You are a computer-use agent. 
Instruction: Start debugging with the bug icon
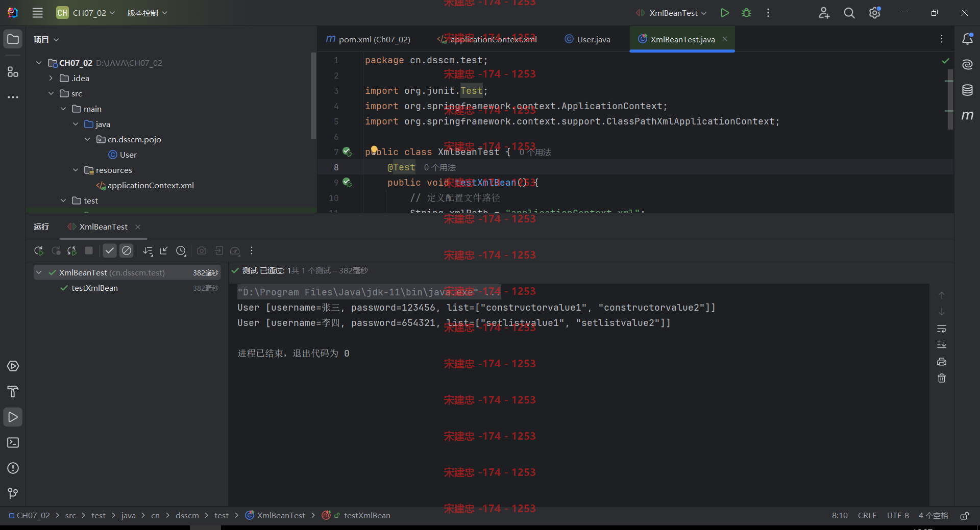click(746, 13)
